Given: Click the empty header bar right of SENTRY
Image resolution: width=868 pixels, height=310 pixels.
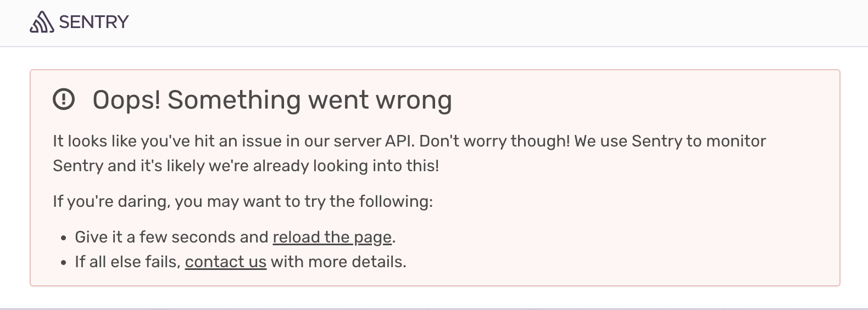Looking at the screenshot, I should click(x=494, y=22).
